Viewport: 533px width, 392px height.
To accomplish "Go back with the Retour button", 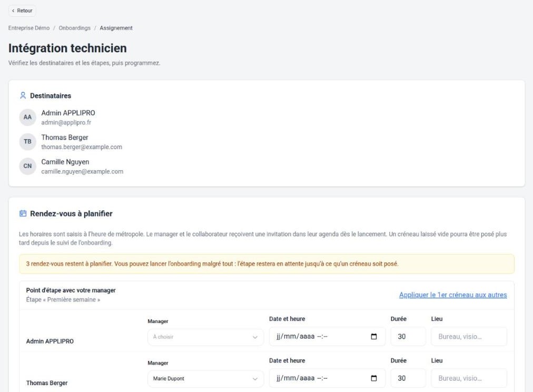I will coord(22,11).
